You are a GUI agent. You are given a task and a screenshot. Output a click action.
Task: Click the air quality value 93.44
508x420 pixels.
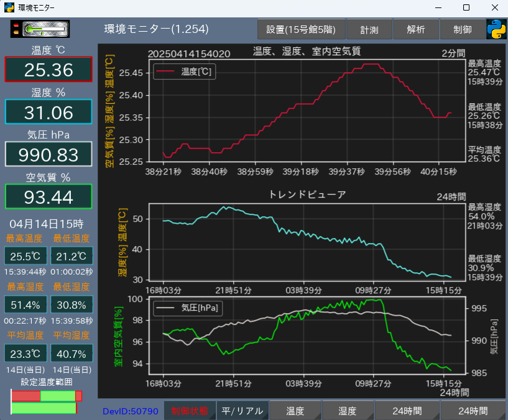coord(48,197)
